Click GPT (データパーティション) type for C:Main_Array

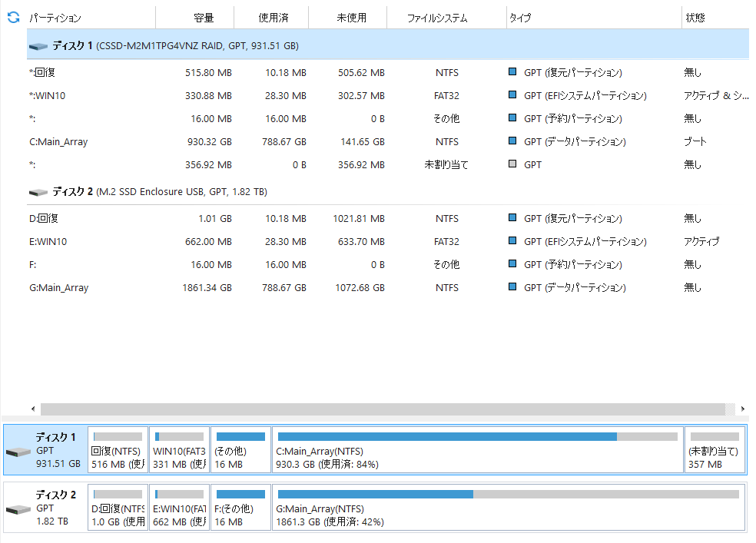[575, 141]
